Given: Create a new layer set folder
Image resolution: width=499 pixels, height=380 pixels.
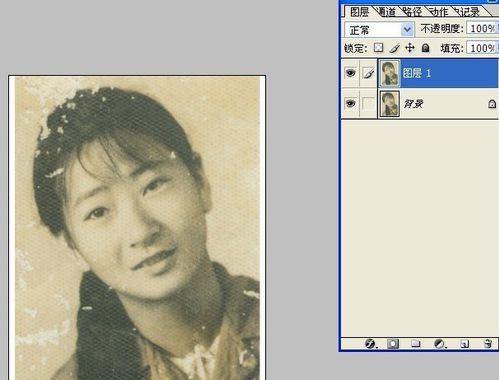Looking at the screenshot, I should click(x=415, y=344).
